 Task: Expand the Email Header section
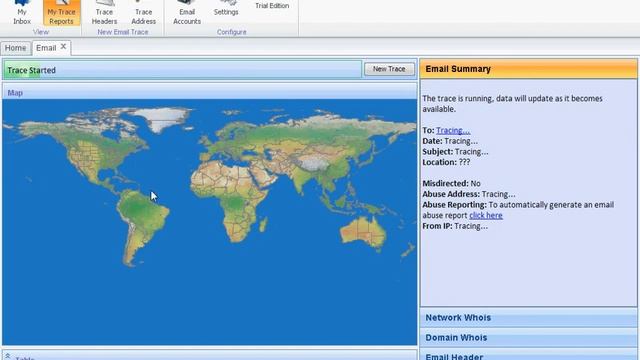click(x=528, y=355)
